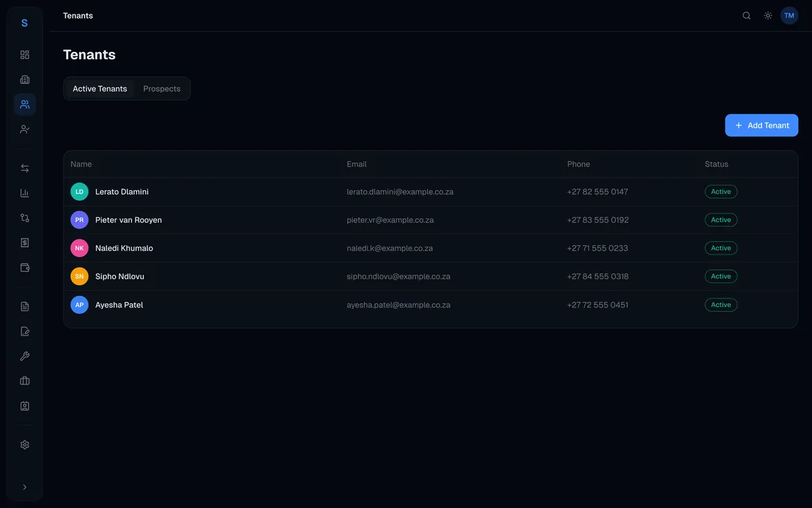The width and height of the screenshot is (812, 508).
Task: Click the Email column header
Action: point(356,164)
